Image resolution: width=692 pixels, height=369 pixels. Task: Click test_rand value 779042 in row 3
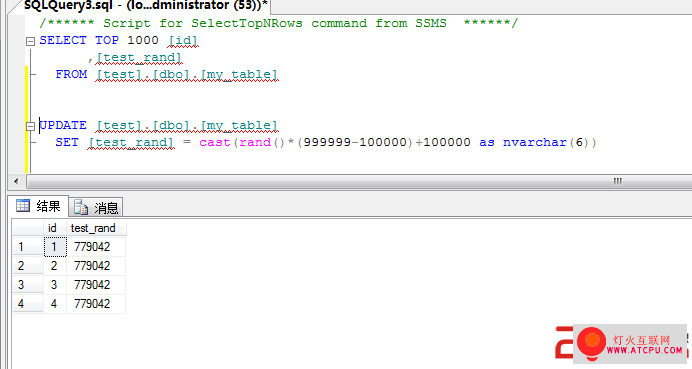click(x=96, y=285)
